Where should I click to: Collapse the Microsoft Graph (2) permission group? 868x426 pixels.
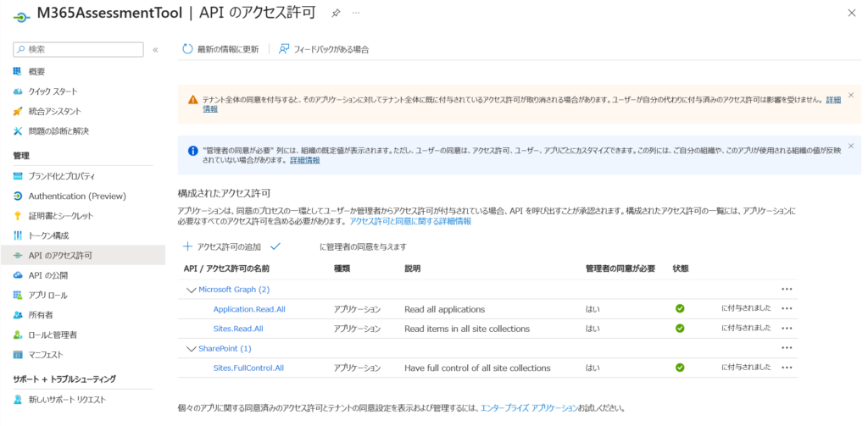191,290
